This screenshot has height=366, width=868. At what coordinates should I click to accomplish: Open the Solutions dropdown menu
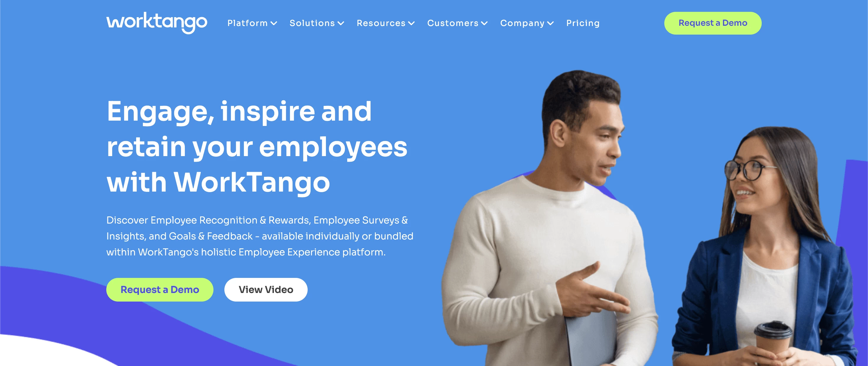tap(316, 23)
